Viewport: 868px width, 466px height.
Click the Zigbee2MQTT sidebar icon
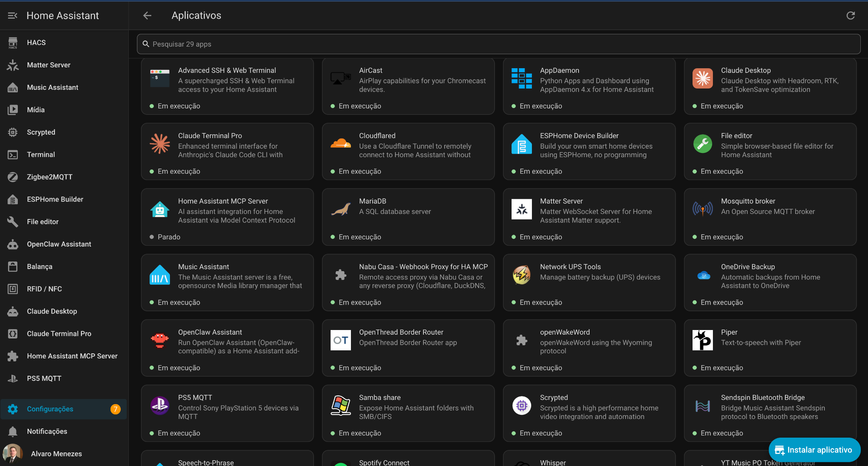click(x=13, y=177)
